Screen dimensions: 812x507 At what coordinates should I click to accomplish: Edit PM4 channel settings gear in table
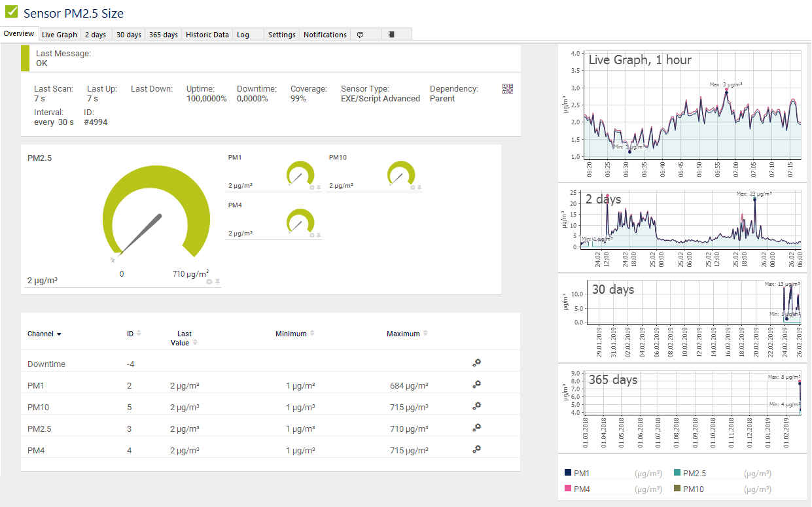tap(477, 449)
